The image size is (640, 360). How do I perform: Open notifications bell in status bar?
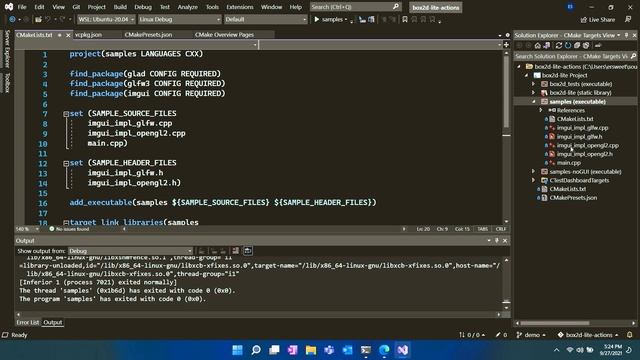630,335
